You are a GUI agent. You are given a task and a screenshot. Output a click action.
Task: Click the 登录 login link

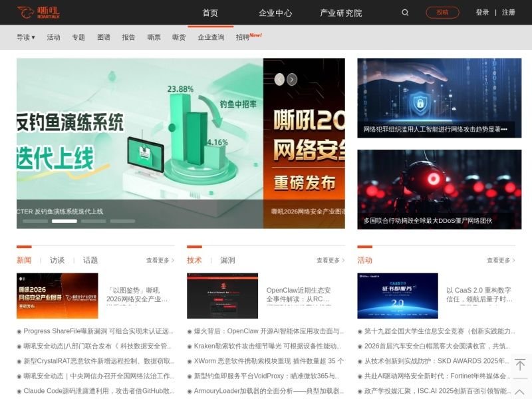482,13
